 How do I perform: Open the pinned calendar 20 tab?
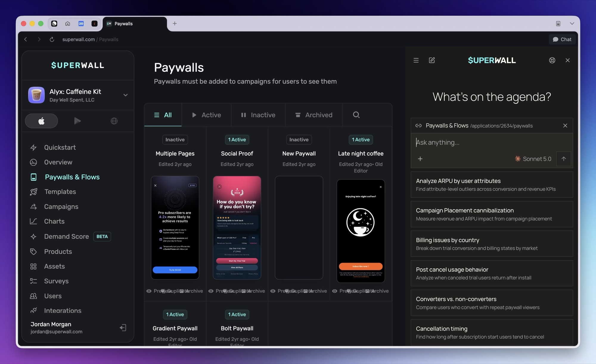[81, 24]
